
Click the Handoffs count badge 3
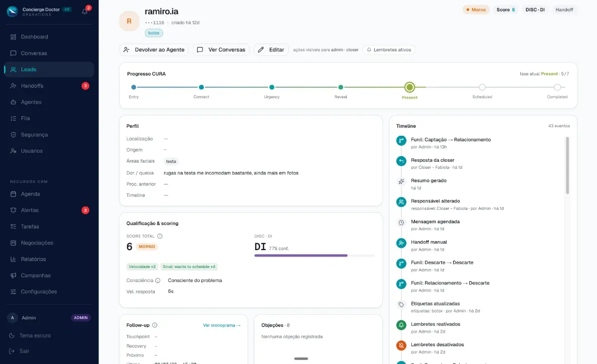tap(85, 86)
